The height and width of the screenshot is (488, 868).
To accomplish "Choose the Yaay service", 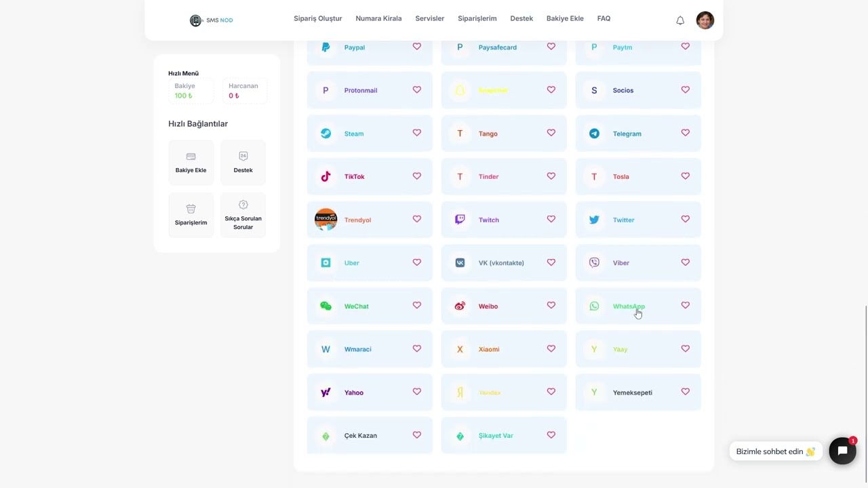I will 638,349.
